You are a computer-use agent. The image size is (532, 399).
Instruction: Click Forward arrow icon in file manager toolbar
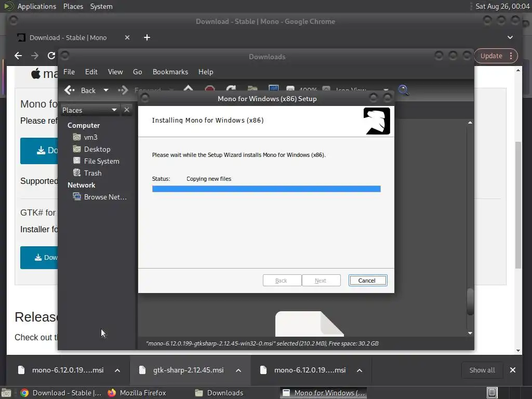tap(123, 90)
